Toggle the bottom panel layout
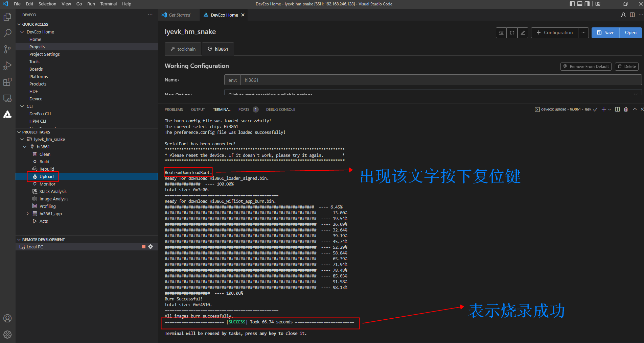644x343 pixels. point(580,4)
